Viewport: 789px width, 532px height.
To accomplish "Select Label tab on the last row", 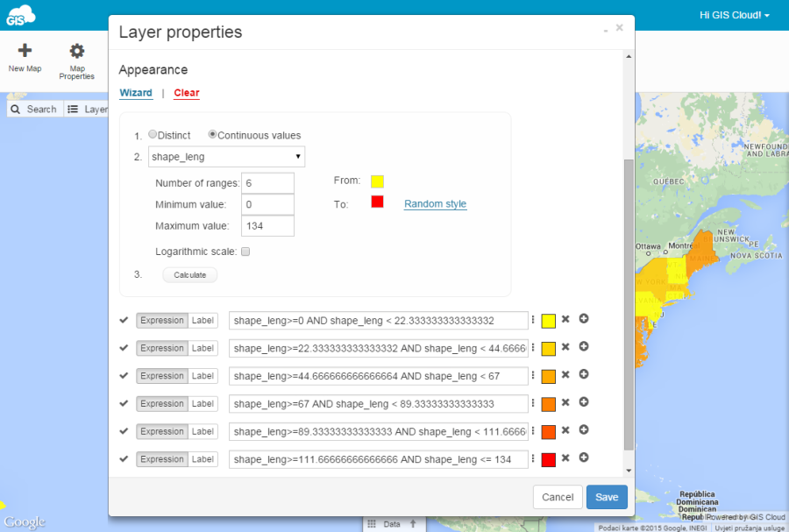I will click(x=203, y=459).
